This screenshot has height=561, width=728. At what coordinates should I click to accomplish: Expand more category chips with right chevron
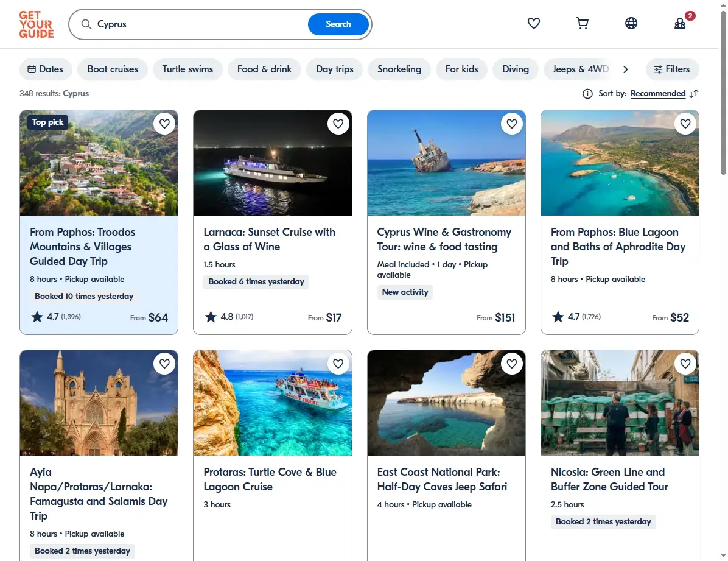pos(625,69)
